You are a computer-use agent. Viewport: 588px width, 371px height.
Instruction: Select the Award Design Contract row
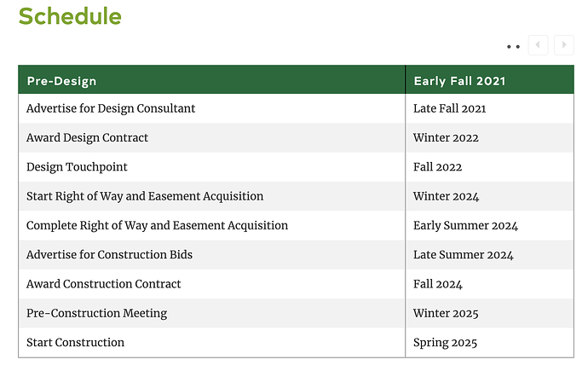296,137
